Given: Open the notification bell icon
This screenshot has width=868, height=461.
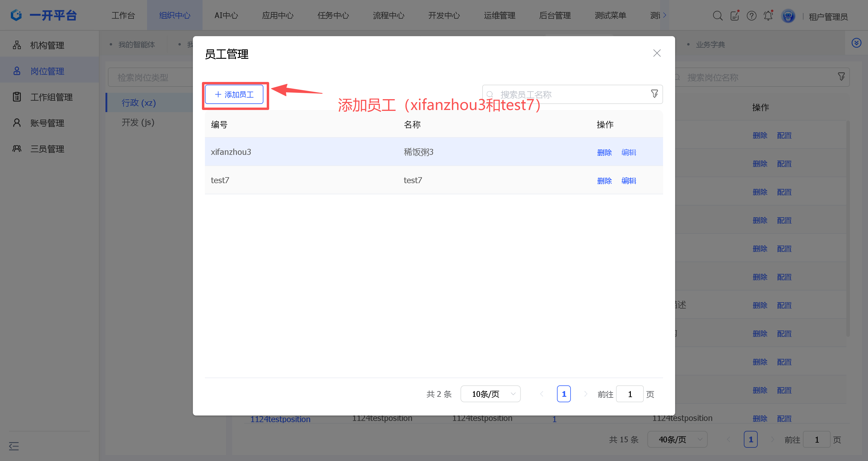Looking at the screenshot, I should click(768, 15).
